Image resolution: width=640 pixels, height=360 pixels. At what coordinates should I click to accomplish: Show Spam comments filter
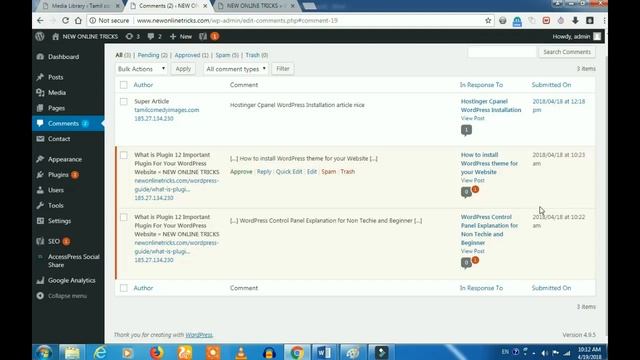point(227,55)
